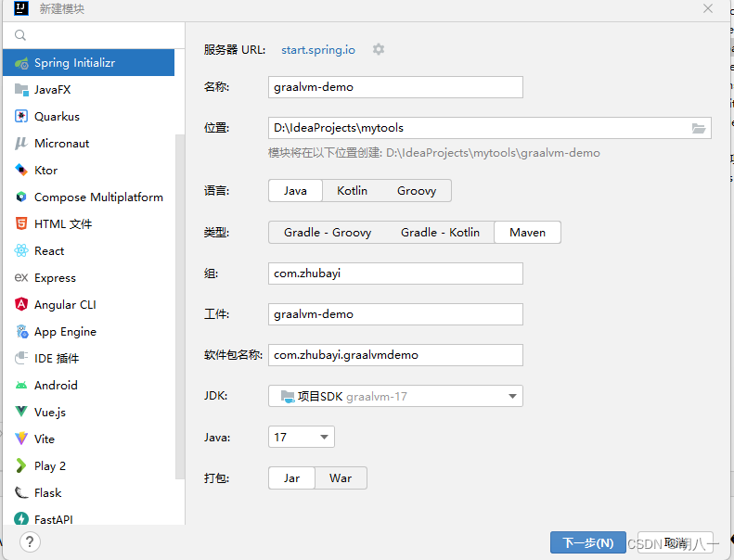
Task: Select the App Engine generator
Action: [88, 331]
